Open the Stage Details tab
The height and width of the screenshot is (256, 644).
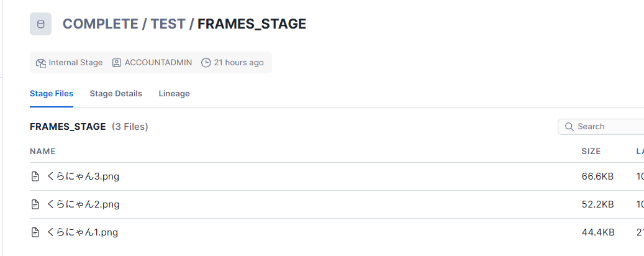coord(116,94)
